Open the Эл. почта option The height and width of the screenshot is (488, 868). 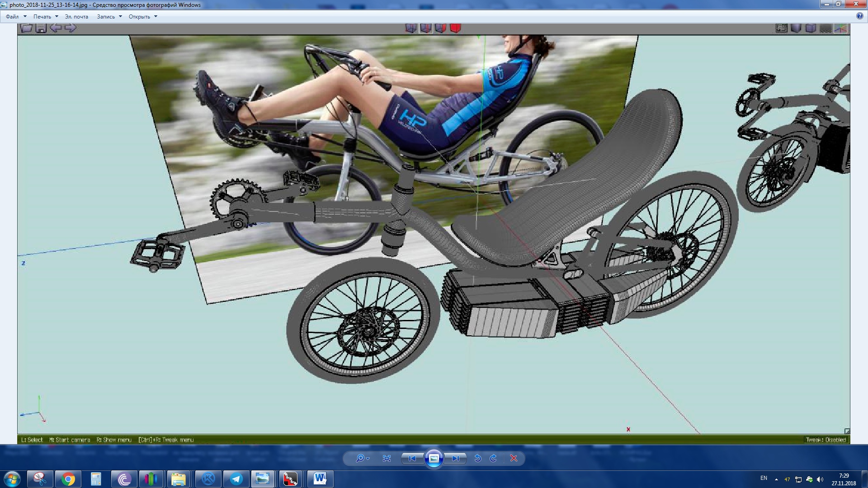[x=76, y=16]
